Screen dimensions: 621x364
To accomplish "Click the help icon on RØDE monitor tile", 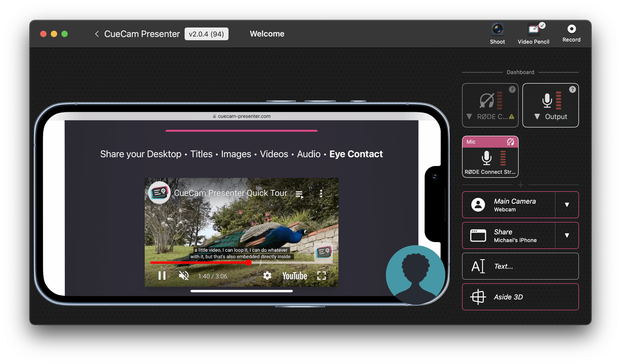I will coord(512,90).
